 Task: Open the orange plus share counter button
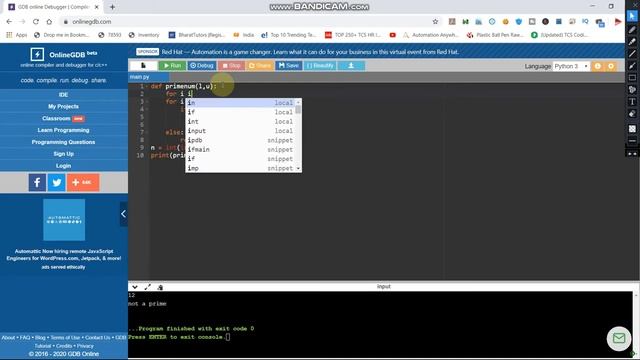pyautogui.click(x=83, y=182)
